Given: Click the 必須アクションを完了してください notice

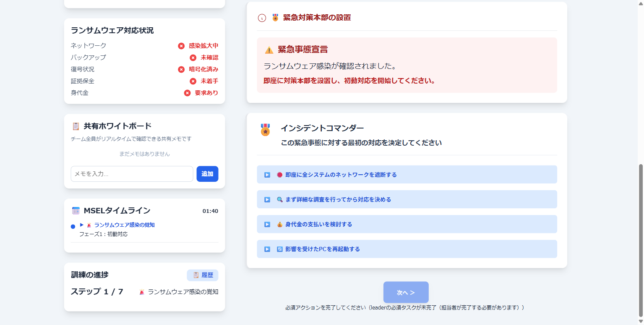Looking at the screenshot, I should point(405,308).
